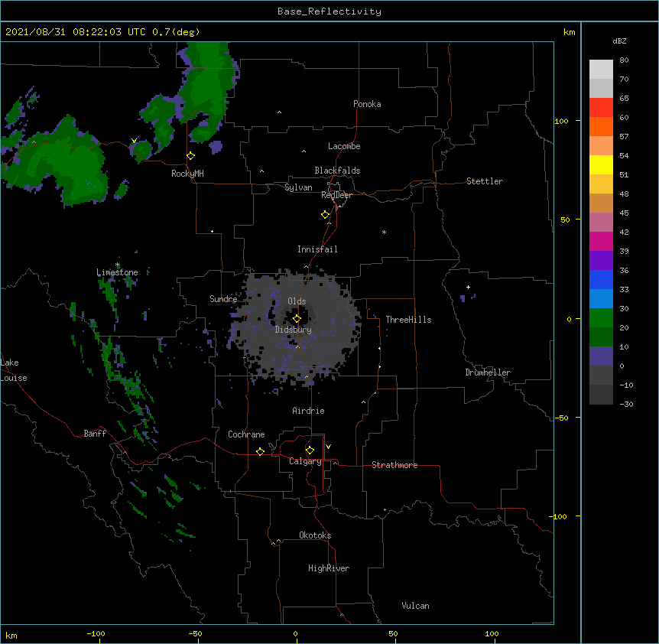Screen dimensions: 659x644
Task: Select the RedDeer label
Action: 336,195
